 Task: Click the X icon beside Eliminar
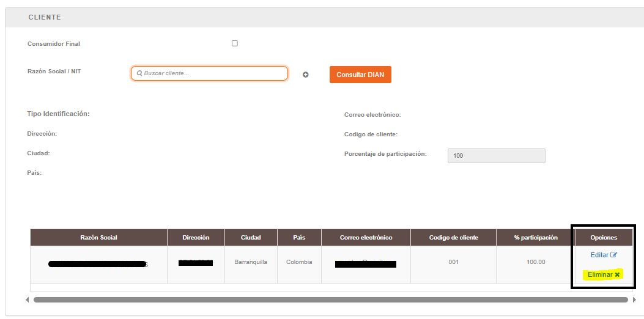tap(617, 274)
